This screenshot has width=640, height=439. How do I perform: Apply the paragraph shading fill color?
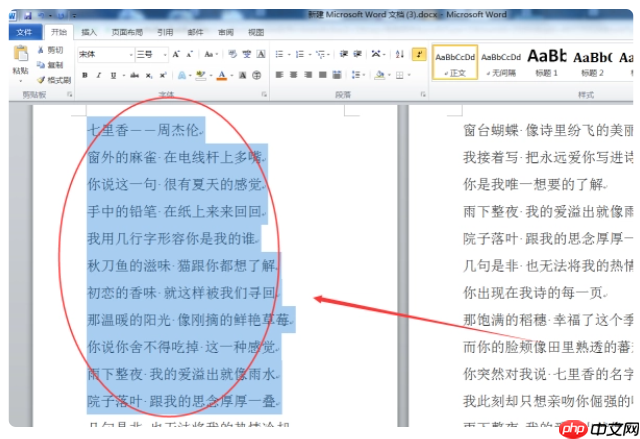(380, 75)
